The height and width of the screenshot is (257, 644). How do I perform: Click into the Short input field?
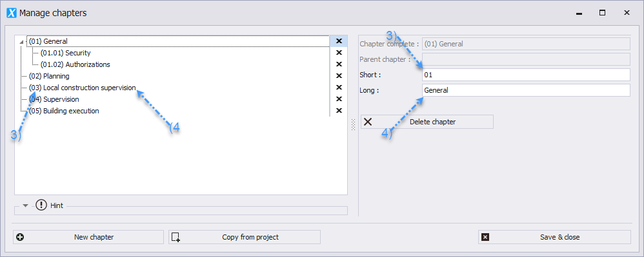526,75
